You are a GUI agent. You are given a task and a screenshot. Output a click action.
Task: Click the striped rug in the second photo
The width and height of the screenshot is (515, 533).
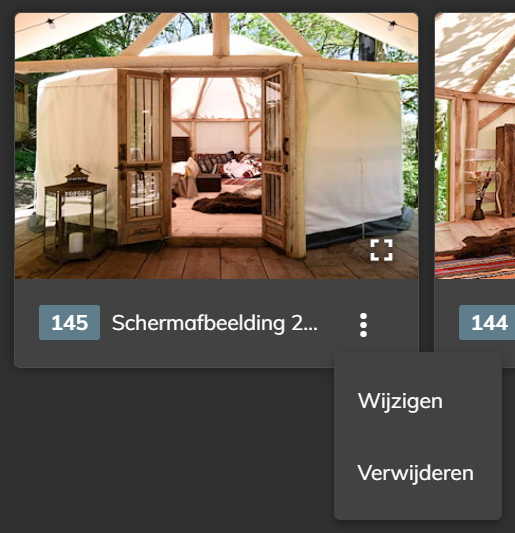click(x=475, y=267)
